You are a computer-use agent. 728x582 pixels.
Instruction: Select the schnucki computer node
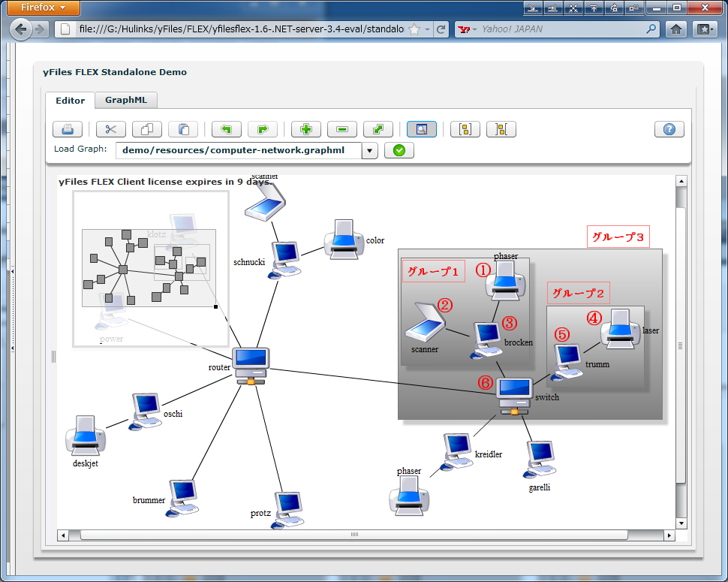pyautogui.click(x=284, y=260)
